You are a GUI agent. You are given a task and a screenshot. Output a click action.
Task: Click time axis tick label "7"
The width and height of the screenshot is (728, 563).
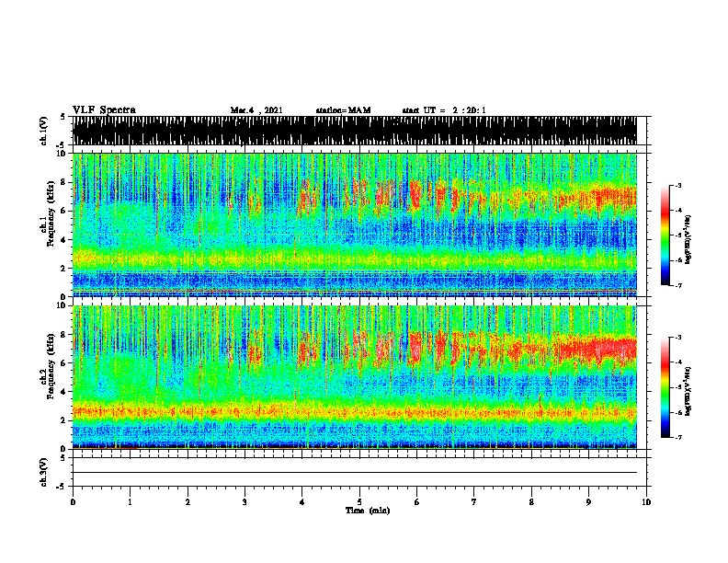coord(474,502)
